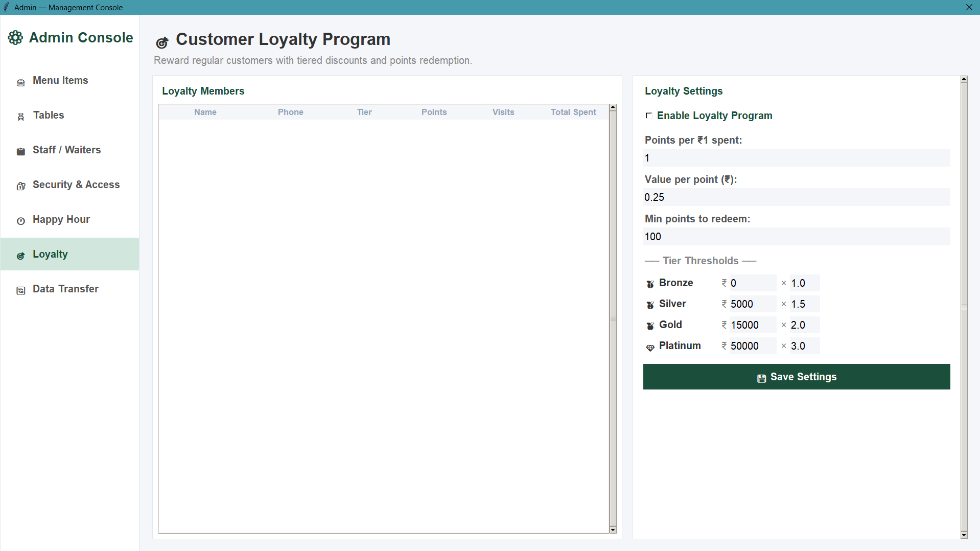Click the Silver threshold 5000 field

point(753,304)
